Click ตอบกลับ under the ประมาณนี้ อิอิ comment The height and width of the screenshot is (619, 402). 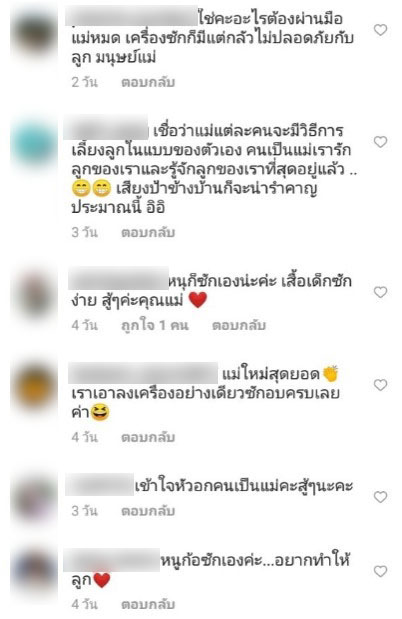coord(148,232)
